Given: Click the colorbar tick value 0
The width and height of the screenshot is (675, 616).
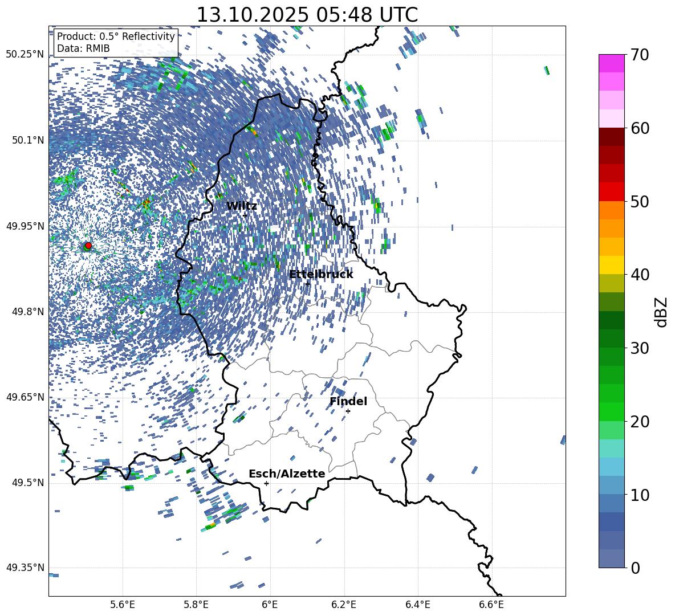Looking at the screenshot, I should [636, 568].
